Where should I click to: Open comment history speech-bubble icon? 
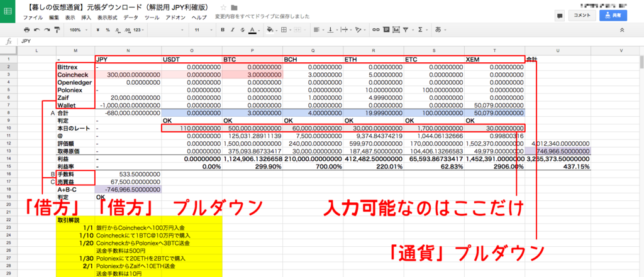[x=559, y=16]
